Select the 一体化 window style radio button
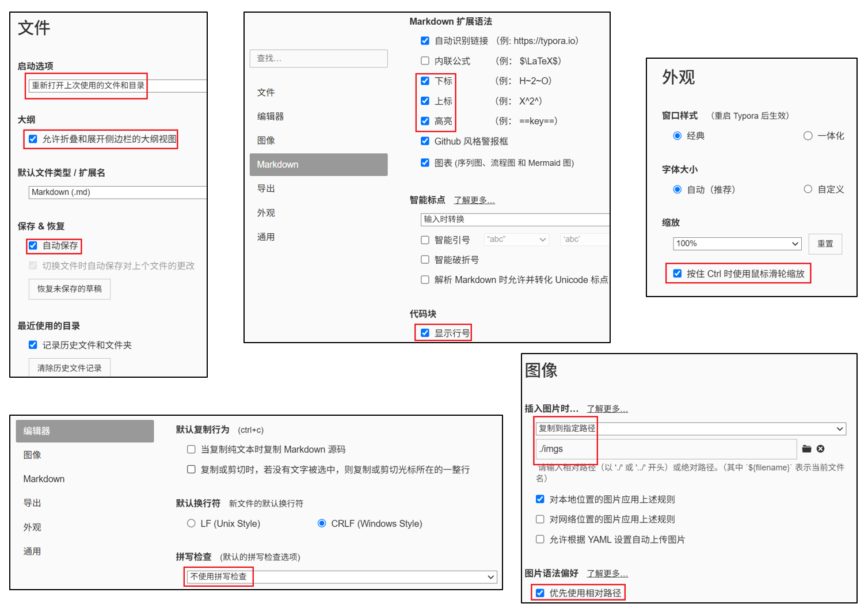 808,136
